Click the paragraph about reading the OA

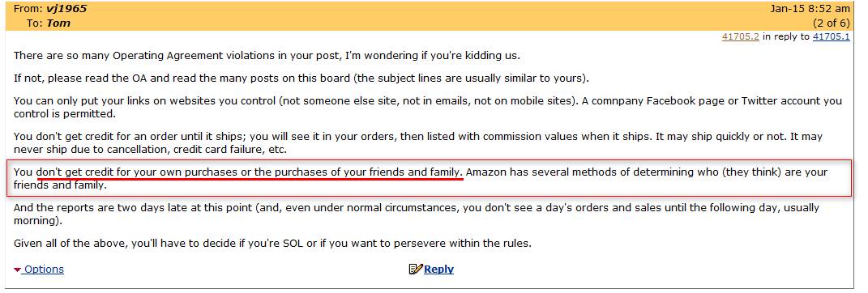(x=301, y=78)
